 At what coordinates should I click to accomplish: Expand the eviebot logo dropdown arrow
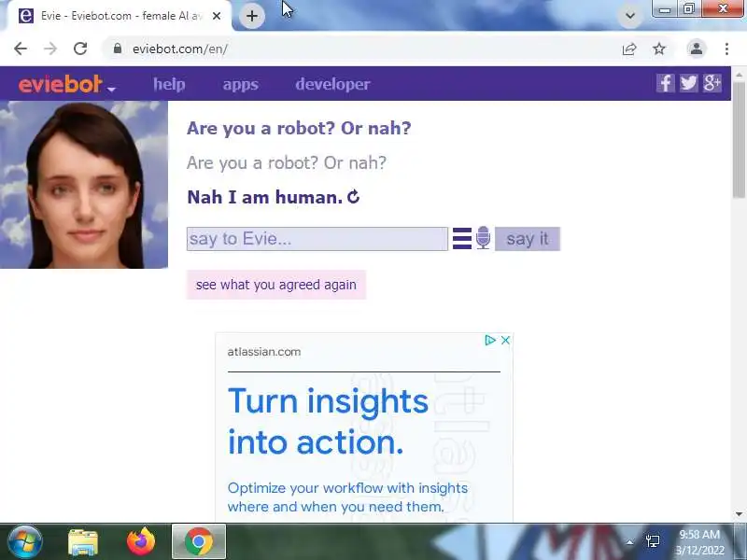point(111,89)
